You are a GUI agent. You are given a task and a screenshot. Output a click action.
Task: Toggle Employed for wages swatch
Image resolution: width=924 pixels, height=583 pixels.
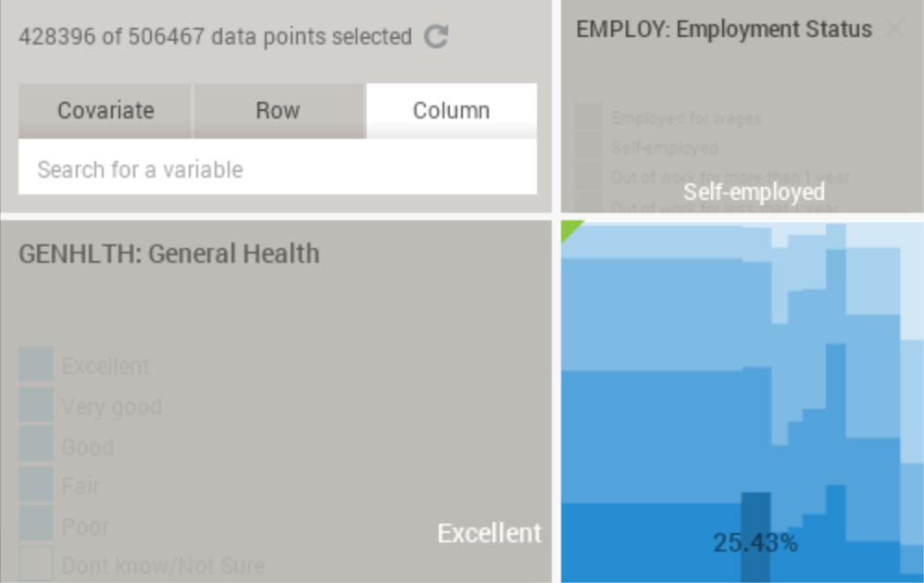[588, 117]
